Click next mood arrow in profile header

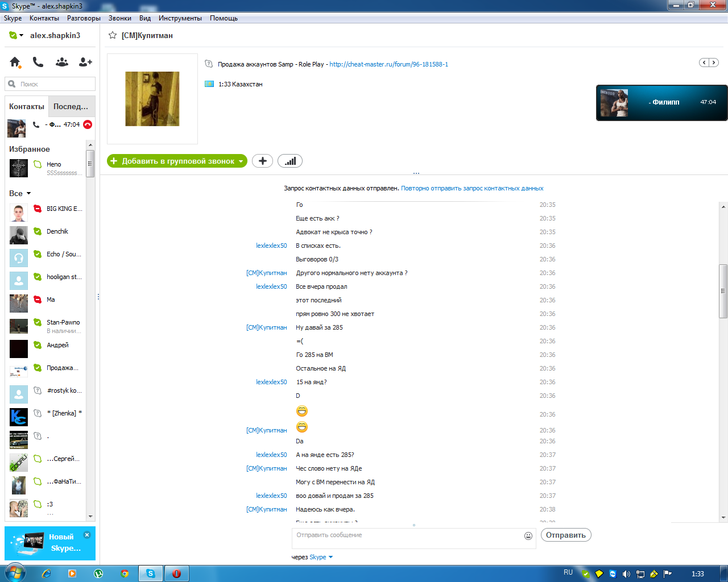(x=713, y=63)
